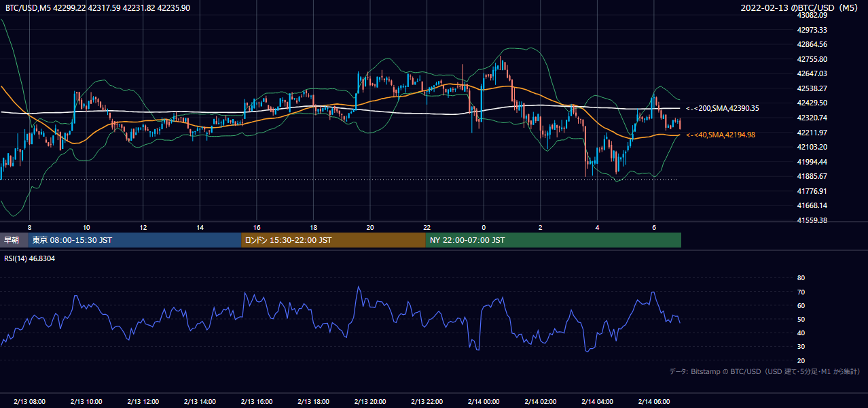
Task: Click the bottom date label 2/13 18:00
Action: [313, 402]
